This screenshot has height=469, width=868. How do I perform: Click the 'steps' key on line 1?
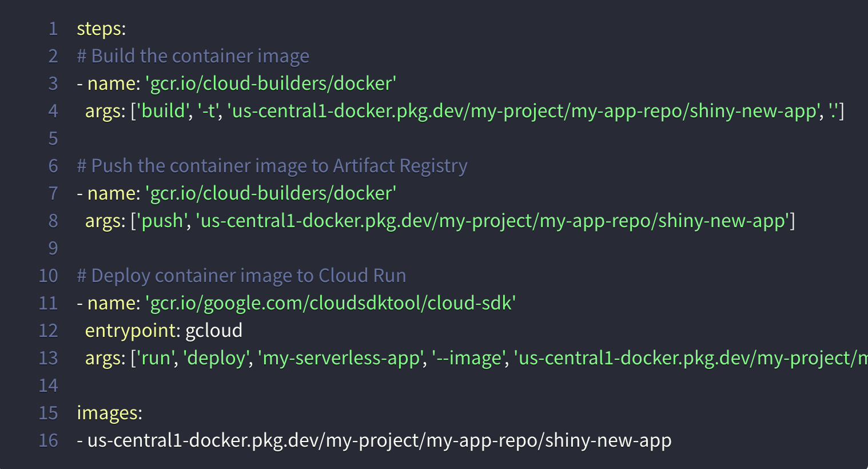tap(99, 29)
